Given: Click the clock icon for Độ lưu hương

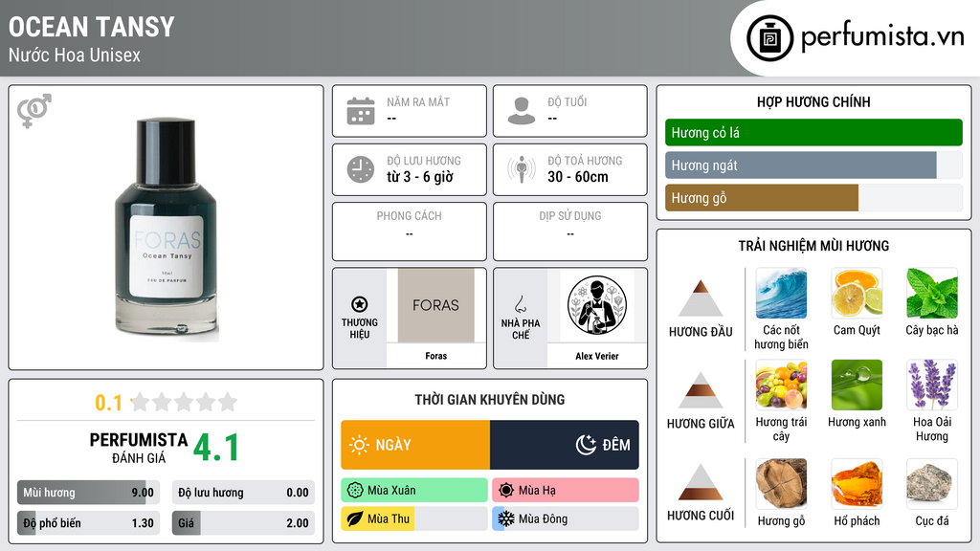Looking at the screenshot, I should 361,169.
